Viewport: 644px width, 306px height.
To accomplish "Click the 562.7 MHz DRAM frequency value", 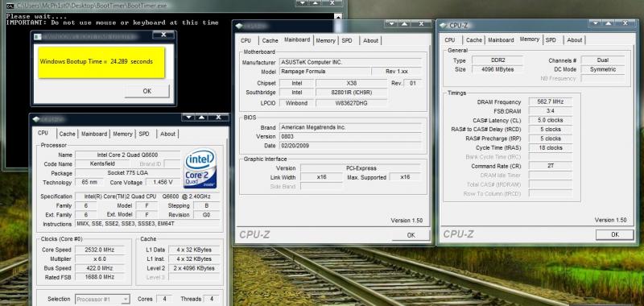I will (551, 101).
